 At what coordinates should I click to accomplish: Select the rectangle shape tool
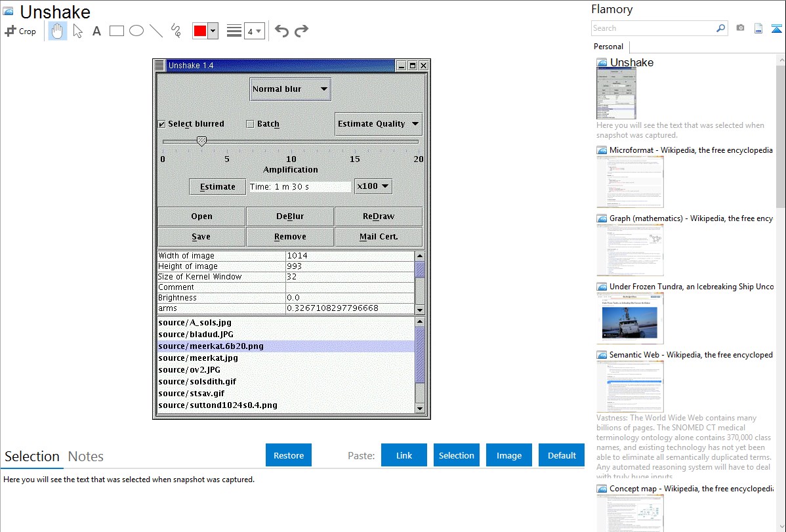pyautogui.click(x=117, y=31)
